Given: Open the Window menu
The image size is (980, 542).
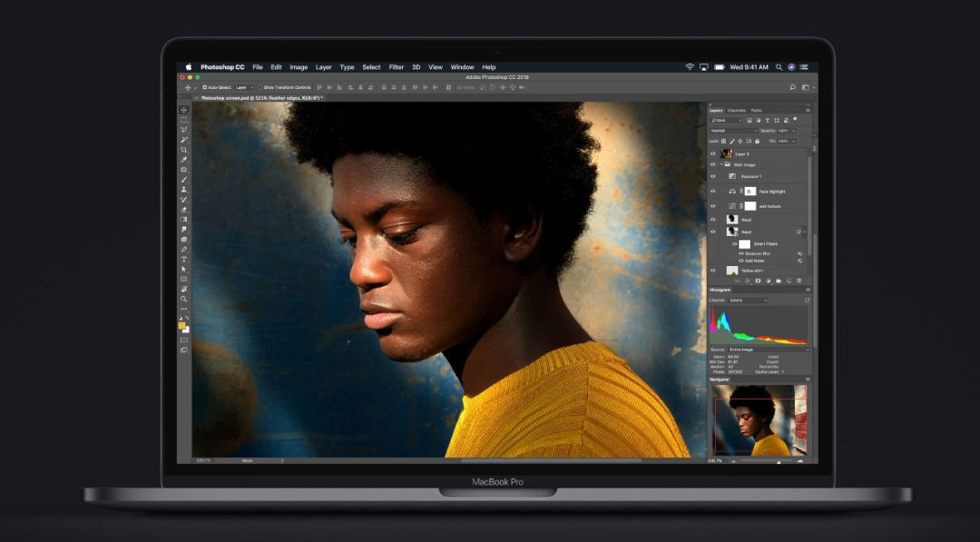Looking at the screenshot, I should 463,67.
